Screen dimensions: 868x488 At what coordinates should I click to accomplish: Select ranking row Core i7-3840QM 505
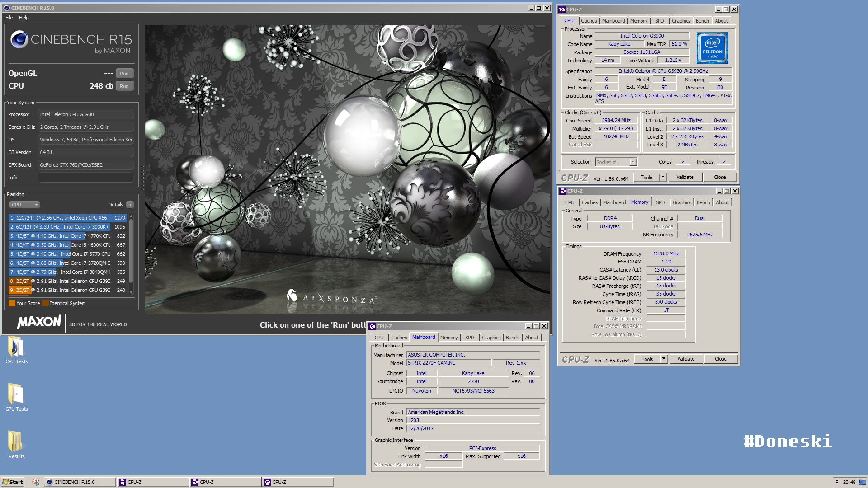(68, 272)
